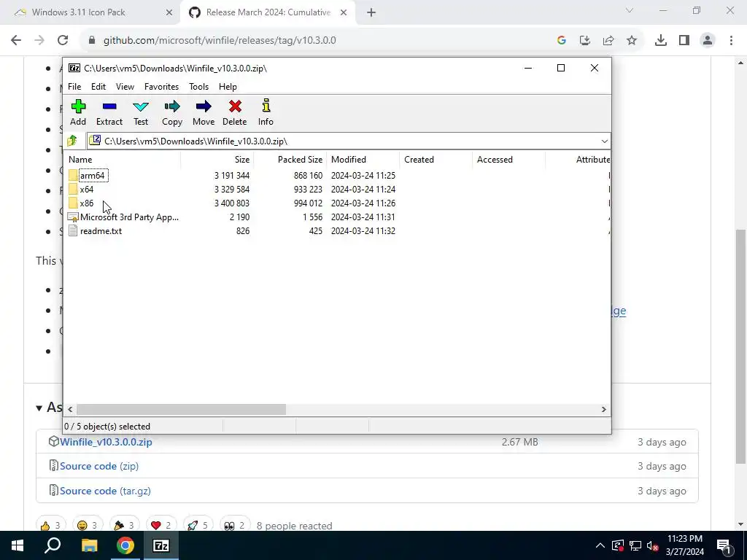The image size is (747, 560).
Task: Open Chrome side panel icon
Action: click(x=684, y=41)
